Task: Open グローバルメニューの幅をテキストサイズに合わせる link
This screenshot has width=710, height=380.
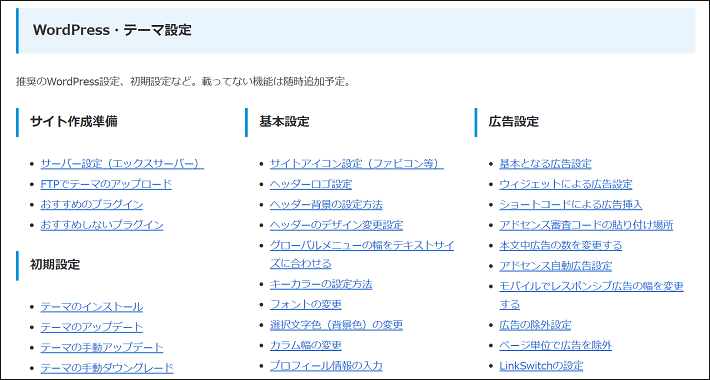Action: [362, 255]
